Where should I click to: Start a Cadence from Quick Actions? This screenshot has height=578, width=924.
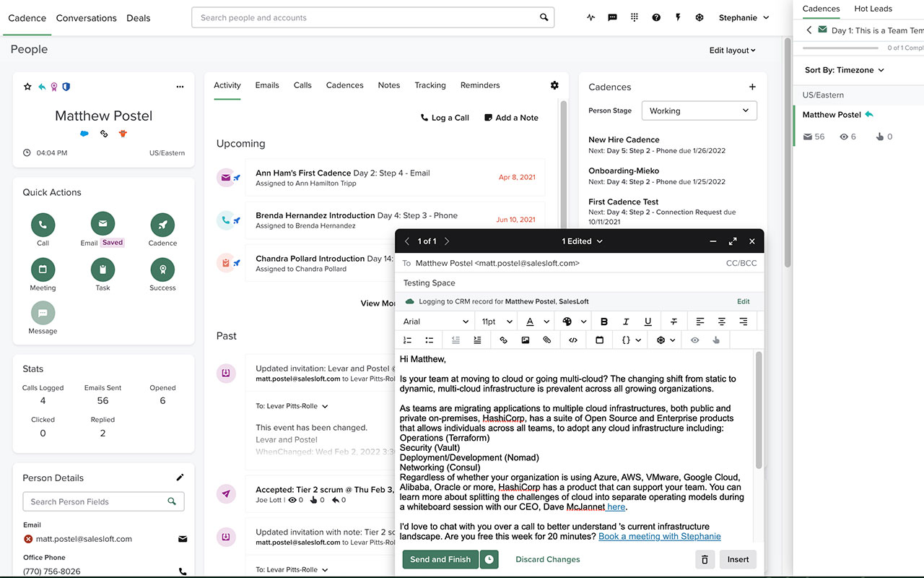[x=162, y=225]
